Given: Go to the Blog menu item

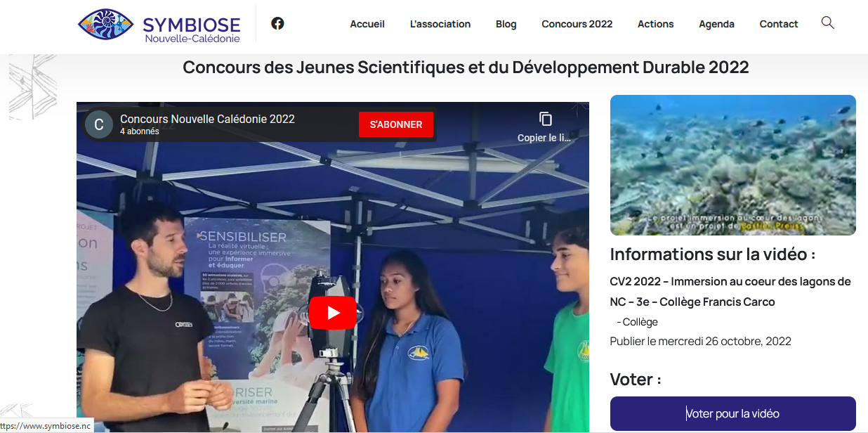Looking at the screenshot, I should pos(506,24).
